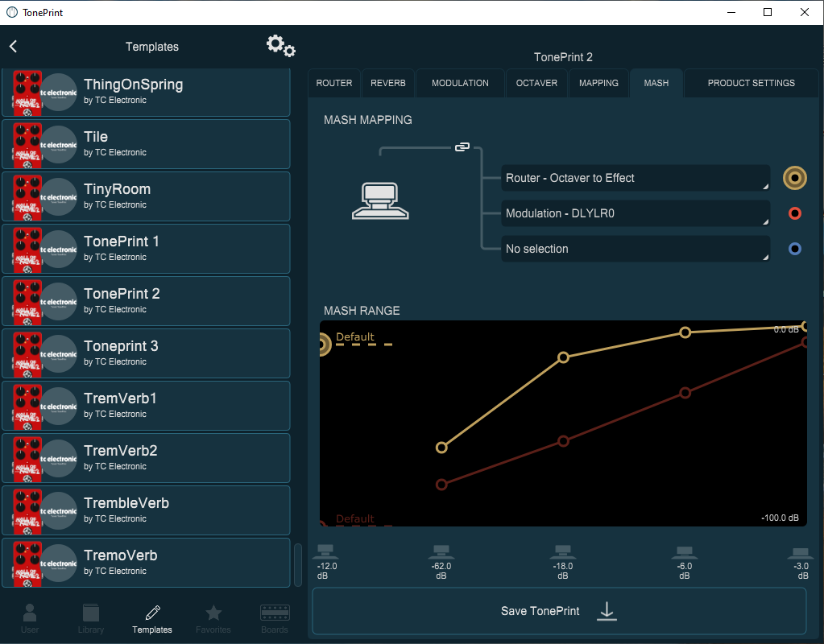Screen dimensions: 824x644
Task: Click the TC Electronic logo on TonePrint 1
Action: tap(58, 250)
